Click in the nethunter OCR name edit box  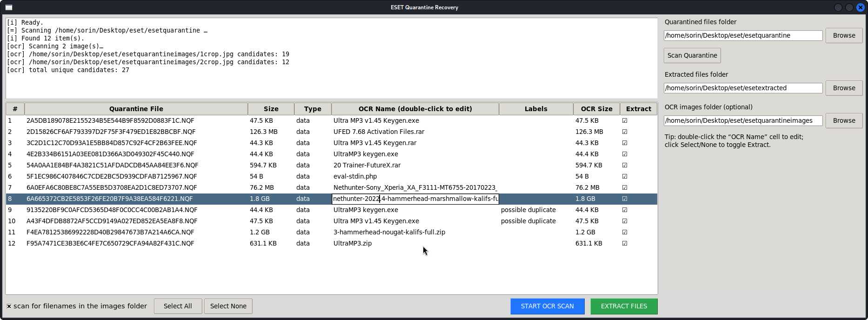tap(415, 199)
